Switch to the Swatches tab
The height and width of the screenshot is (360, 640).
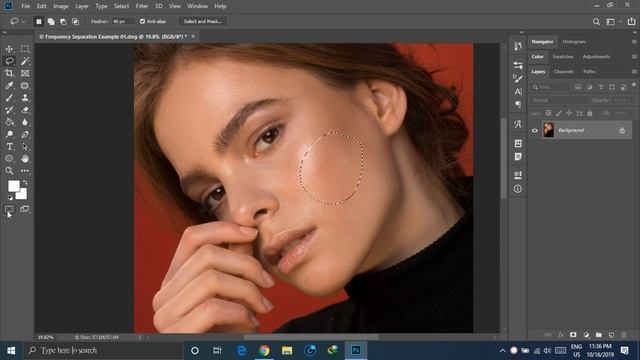tap(563, 57)
